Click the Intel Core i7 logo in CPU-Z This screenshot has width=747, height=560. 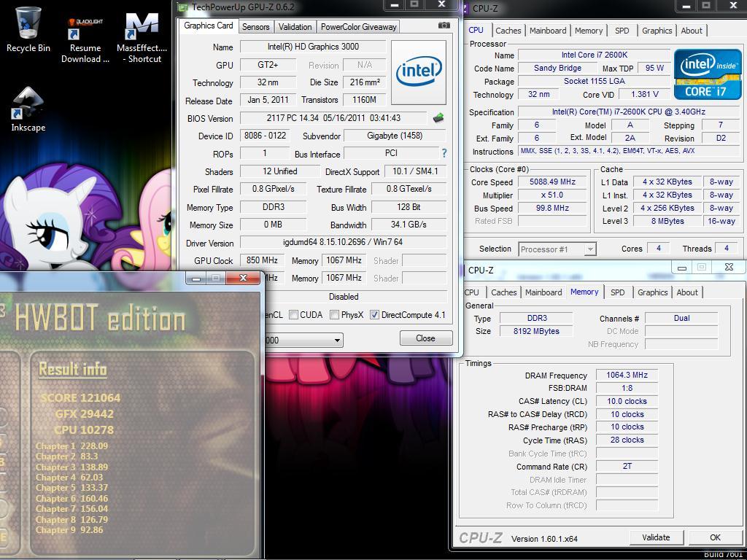tap(708, 73)
